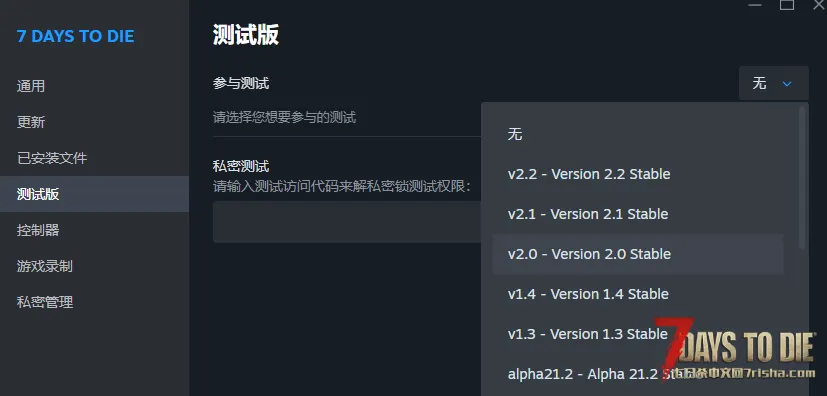Choose v1.3 - Version 1.3 Stable
The width and height of the screenshot is (827, 396).
(x=638, y=334)
